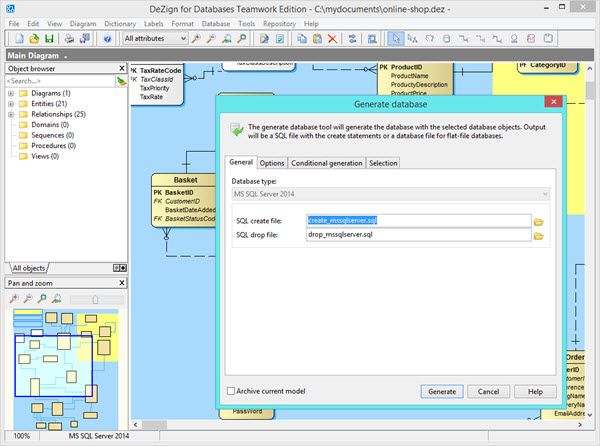Click Pan and zoom panel zoom-out icon
Viewport: 600px width, 446px height.
(x=28, y=299)
